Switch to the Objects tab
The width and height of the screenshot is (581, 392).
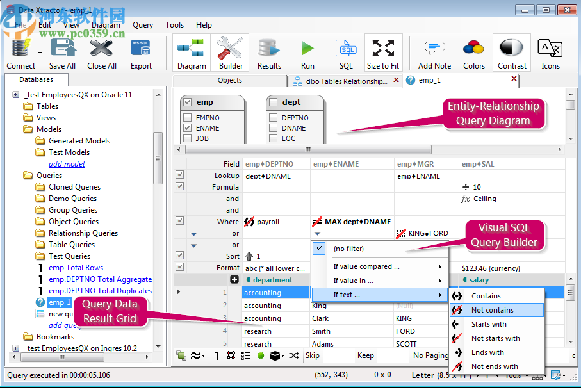coord(230,80)
